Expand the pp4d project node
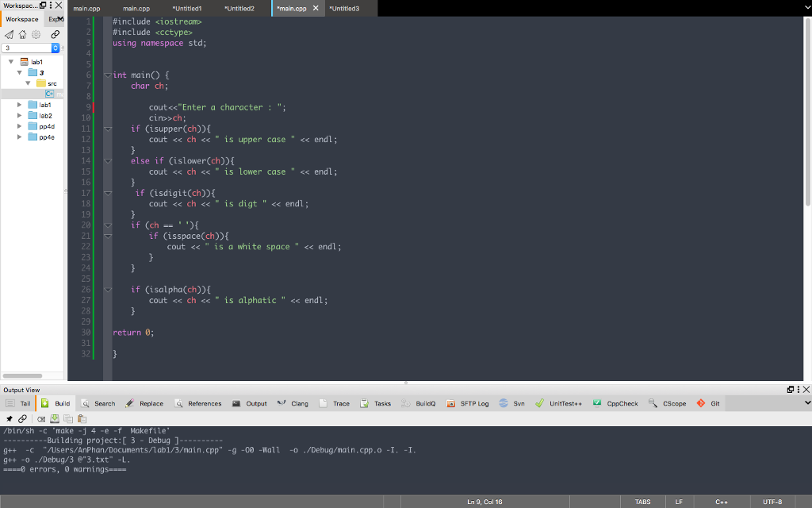Viewport: 812px width, 508px height. click(19, 126)
